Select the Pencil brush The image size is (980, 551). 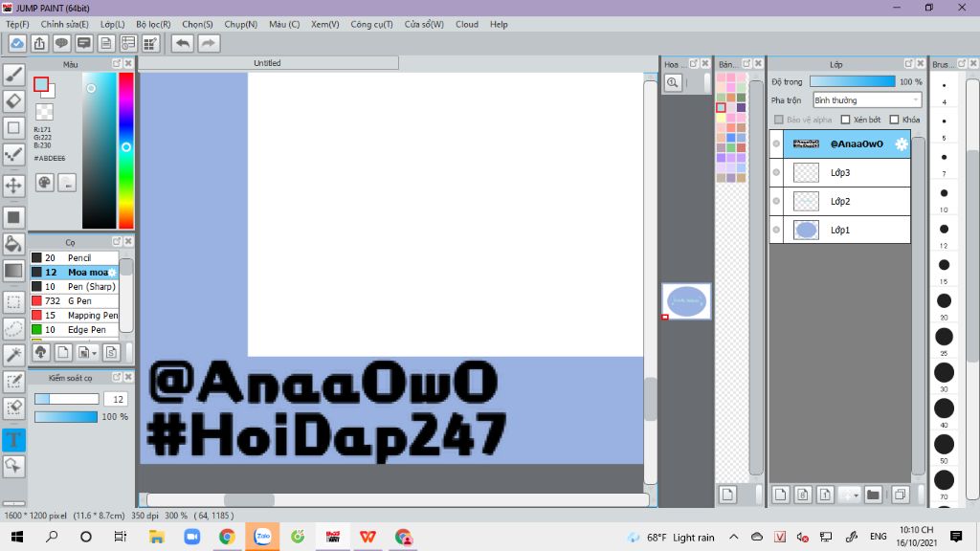pos(75,257)
